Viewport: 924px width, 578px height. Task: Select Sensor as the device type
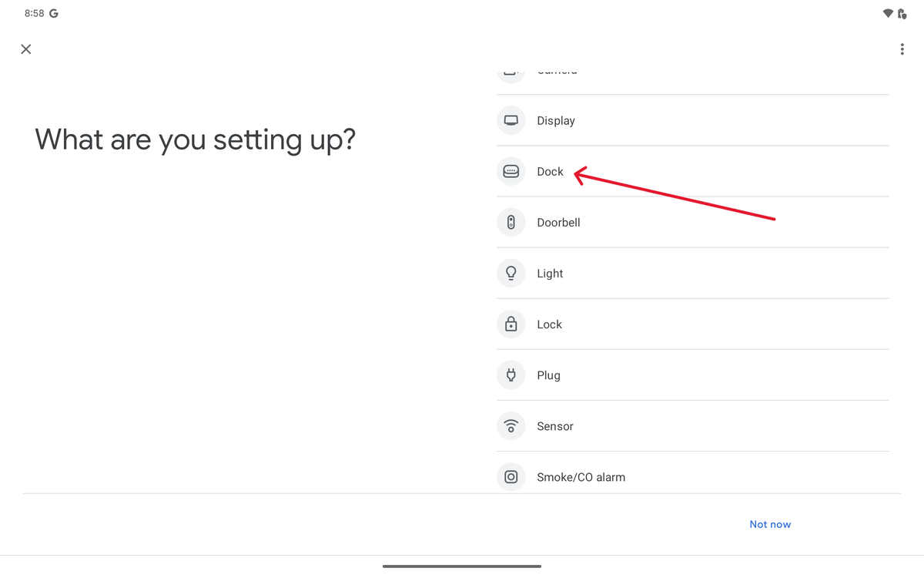point(554,426)
